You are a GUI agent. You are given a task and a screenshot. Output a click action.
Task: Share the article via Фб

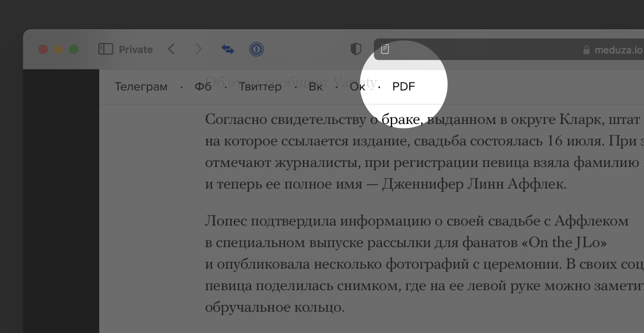203,87
